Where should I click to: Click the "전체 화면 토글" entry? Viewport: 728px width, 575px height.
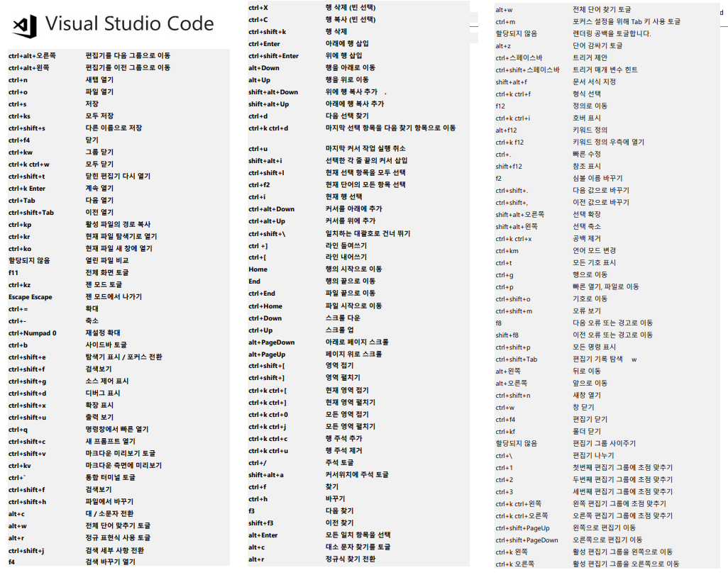click(x=107, y=272)
